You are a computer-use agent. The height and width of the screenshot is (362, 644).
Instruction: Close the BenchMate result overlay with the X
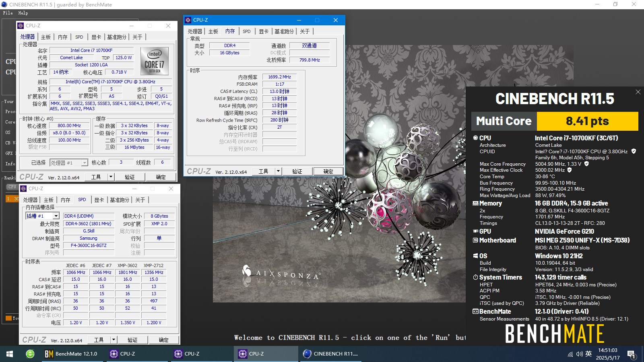[x=638, y=92]
